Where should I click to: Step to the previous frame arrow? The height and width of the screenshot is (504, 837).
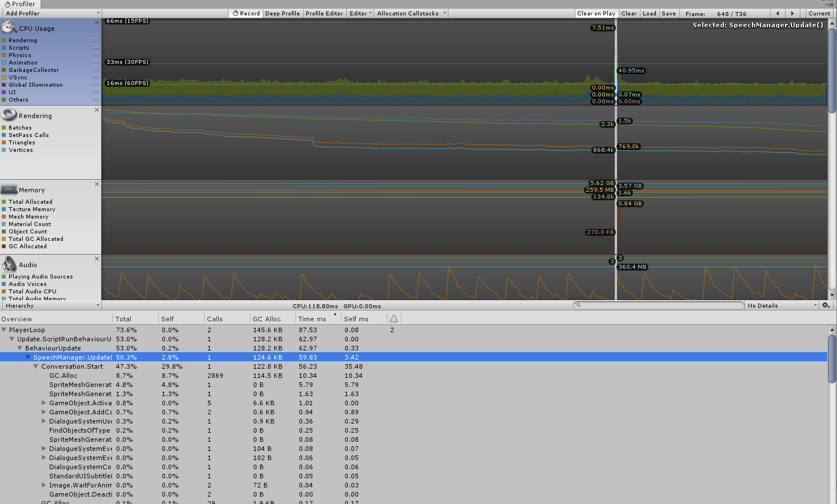coord(777,13)
